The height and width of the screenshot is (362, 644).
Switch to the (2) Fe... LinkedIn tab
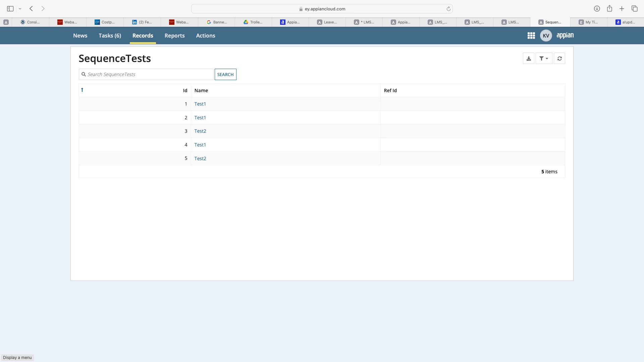pyautogui.click(x=142, y=22)
